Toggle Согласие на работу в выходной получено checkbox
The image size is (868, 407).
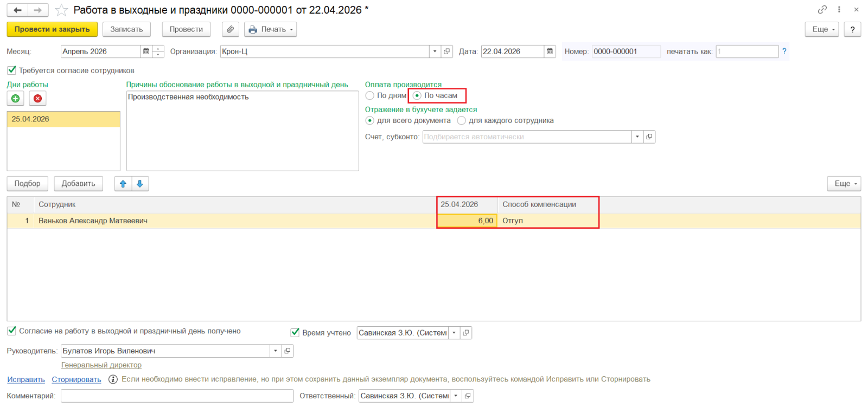[11, 331]
